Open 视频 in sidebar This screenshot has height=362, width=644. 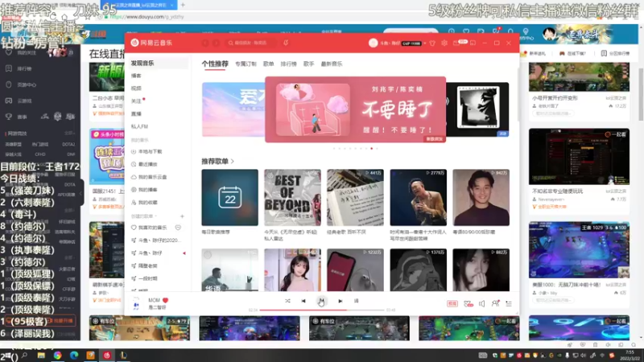[x=136, y=88]
